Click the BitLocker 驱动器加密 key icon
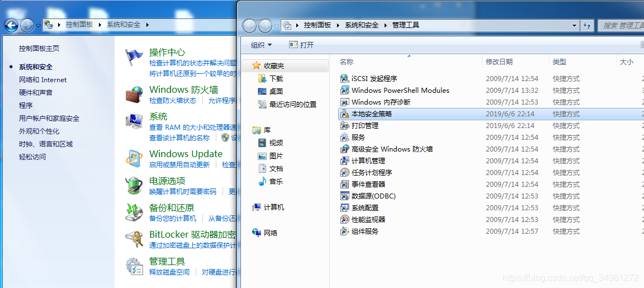 coord(134,239)
